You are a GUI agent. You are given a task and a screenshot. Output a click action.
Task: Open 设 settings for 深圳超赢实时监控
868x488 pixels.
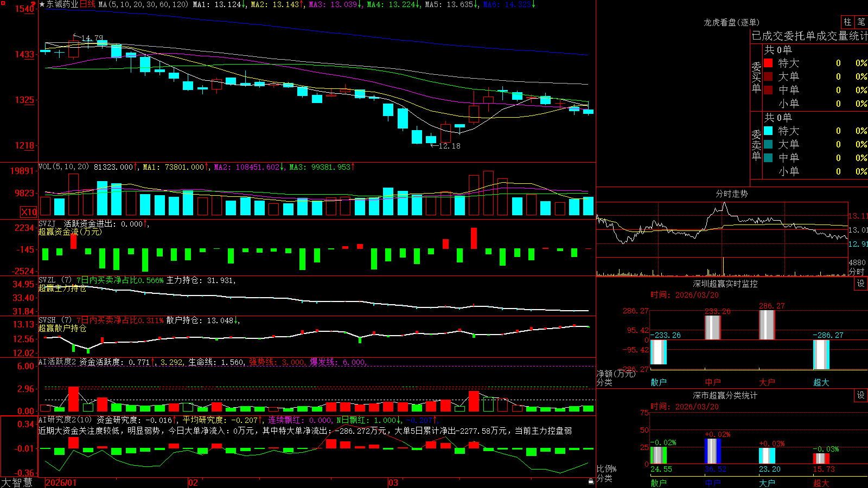click(x=861, y=284)
